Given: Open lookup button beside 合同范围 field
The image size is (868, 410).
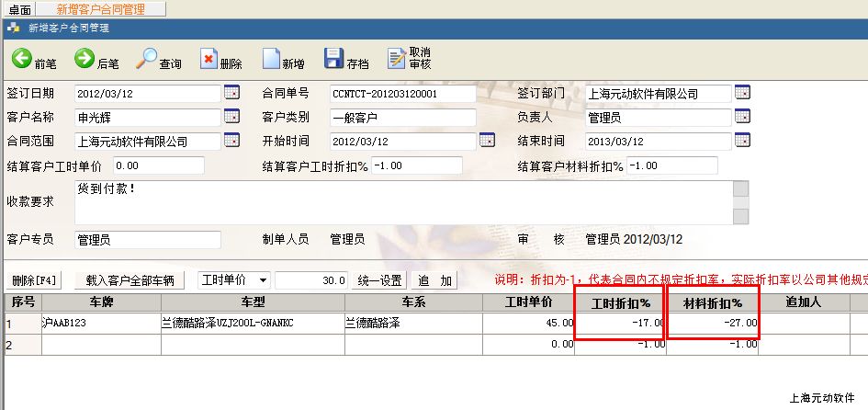Looking at the screenshot, I should tap(231, 141).
